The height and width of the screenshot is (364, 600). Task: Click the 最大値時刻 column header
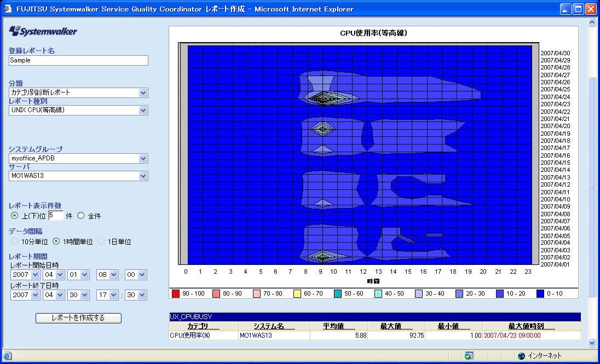point(532,326)
